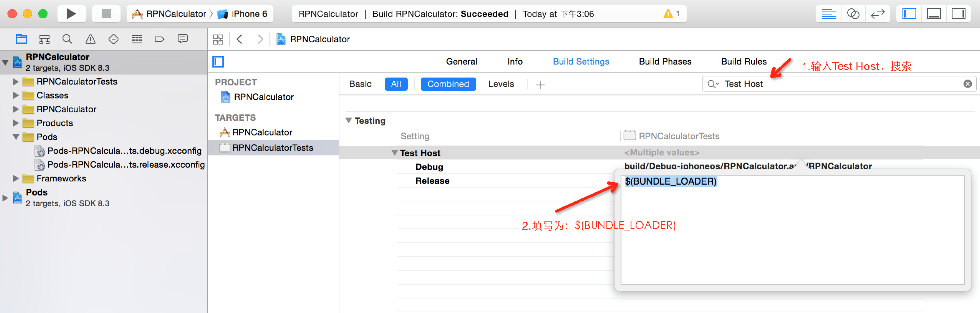The width and height of the screenshot is (980, 313).
Task: Open the Breakpoint navigator
Action: 159,39
